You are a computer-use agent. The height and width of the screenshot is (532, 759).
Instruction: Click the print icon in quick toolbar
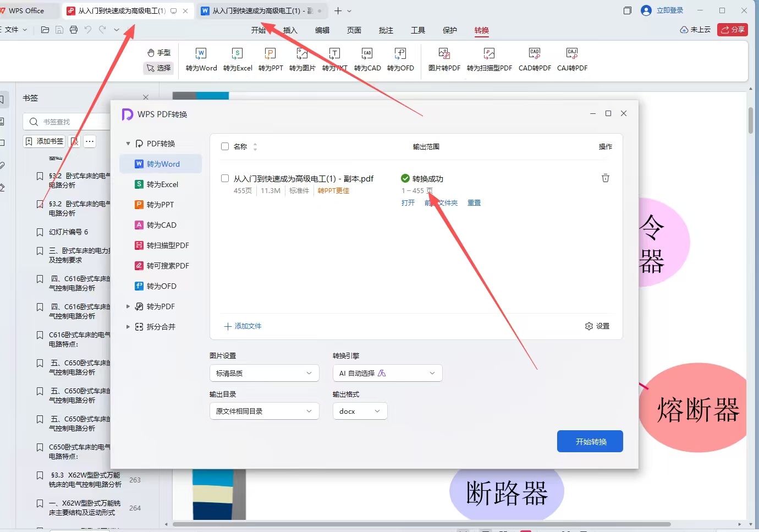tap(74, 30)
